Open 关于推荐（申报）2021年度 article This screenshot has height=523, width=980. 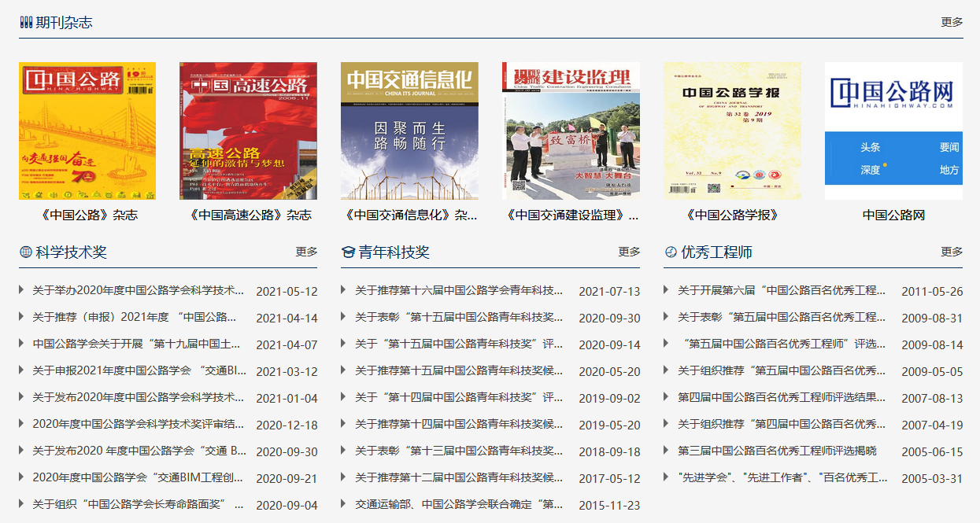click(135, 317)
